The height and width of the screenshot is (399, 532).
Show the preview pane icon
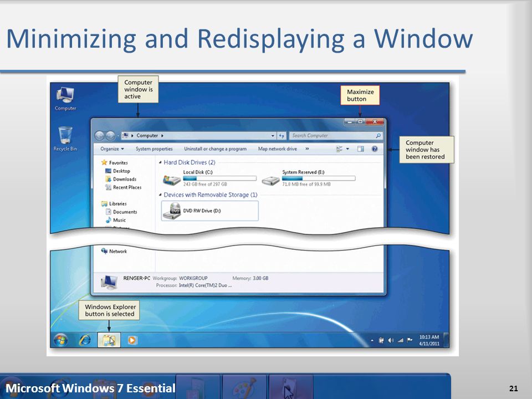click(x=360, y=149)
